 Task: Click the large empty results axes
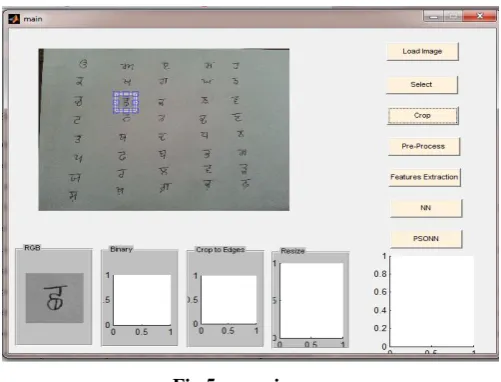pos(432,301)
